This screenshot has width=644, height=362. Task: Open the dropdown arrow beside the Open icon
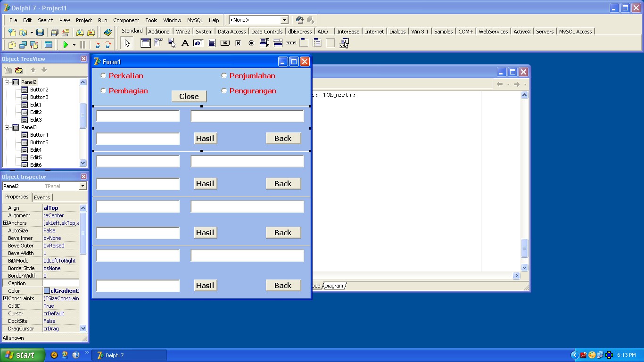tap(32, 33)
